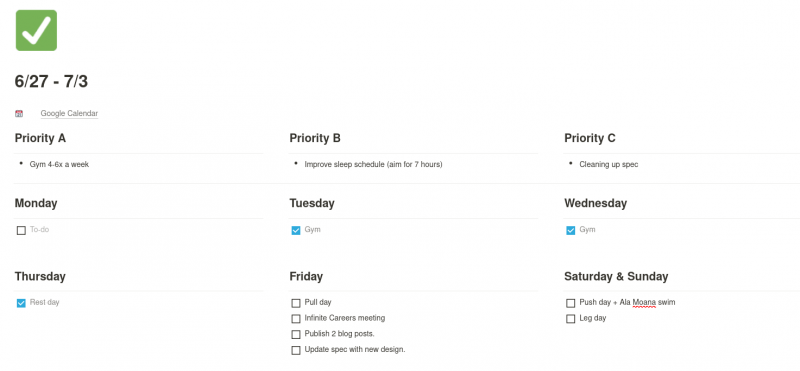This screenshot has width=800, height=371.
Task: Tick the Leg day checkbox
Action: pos(570,319)
